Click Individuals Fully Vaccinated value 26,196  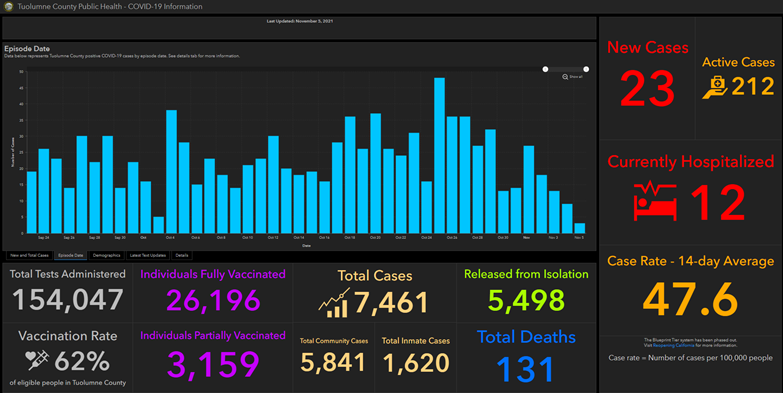(x=213, y=300)
